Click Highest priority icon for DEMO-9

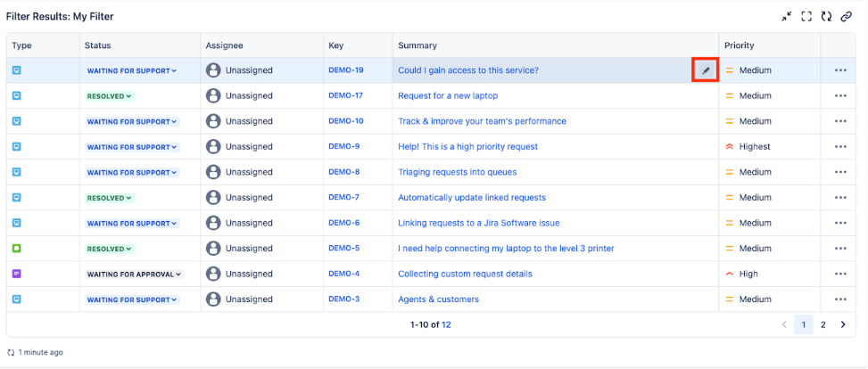729,146
